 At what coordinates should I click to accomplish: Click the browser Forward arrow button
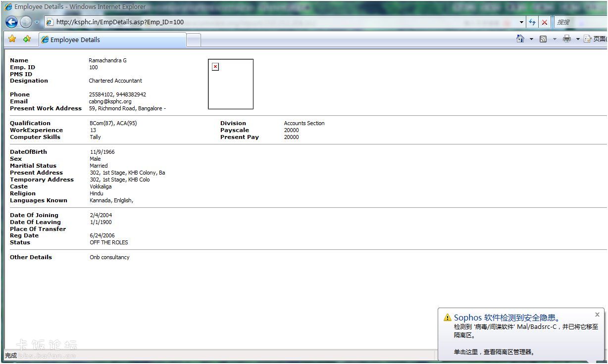pyautogui.click(x=26, y=22)
